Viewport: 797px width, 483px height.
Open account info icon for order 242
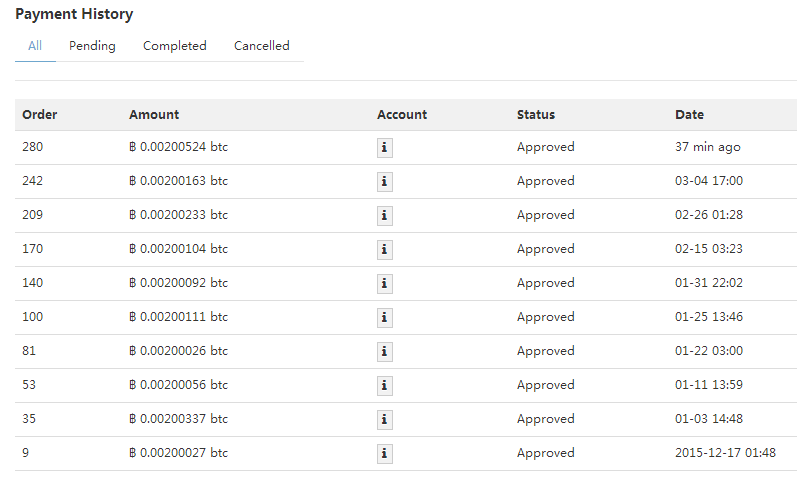point(385,182)
